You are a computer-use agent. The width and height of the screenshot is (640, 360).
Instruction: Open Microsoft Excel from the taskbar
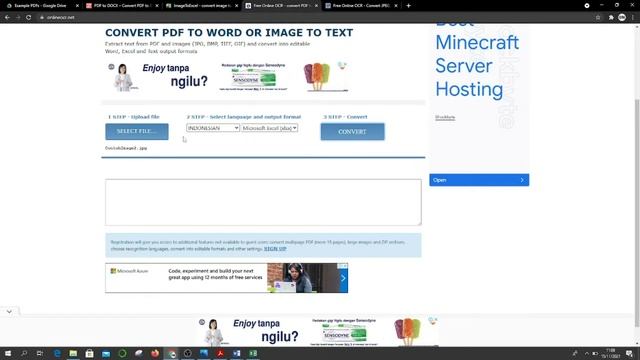(253, 353)
